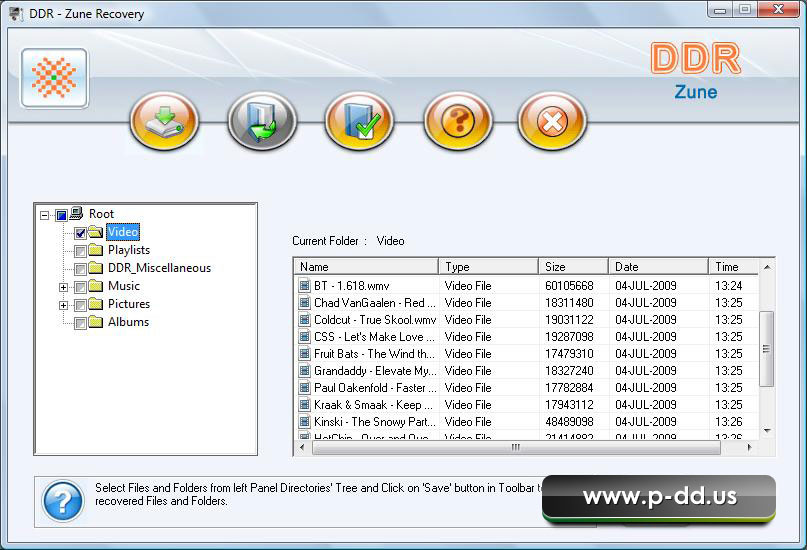The image size is (807, 550).
Task: Click the Pictures folder icon
Action: (x=95, y=304)
